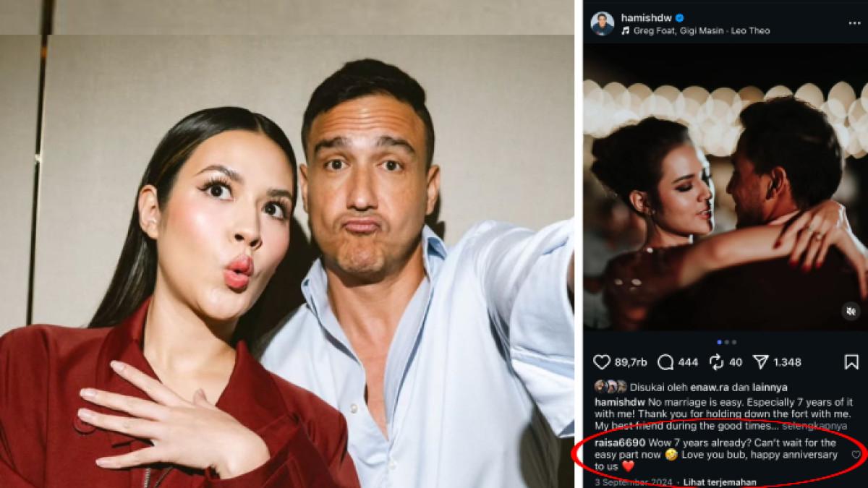The height and width of the screenshot is (488, 868).
Task: Open the hamishdw profile picture
Action: coord(602,24)
